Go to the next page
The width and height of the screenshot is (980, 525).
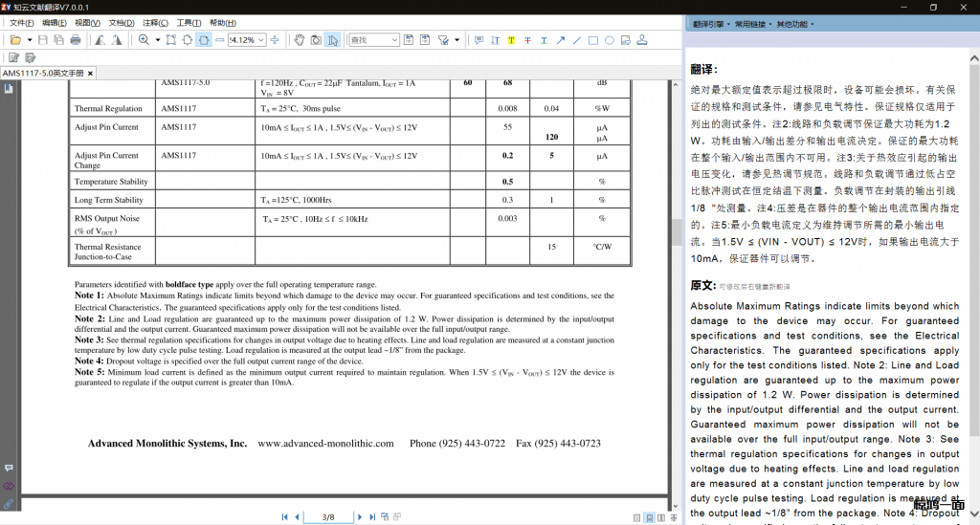360,517
